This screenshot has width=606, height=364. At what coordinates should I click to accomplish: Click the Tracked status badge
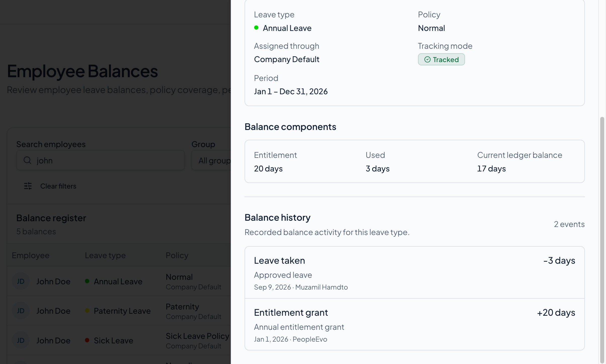pos(441,60)
